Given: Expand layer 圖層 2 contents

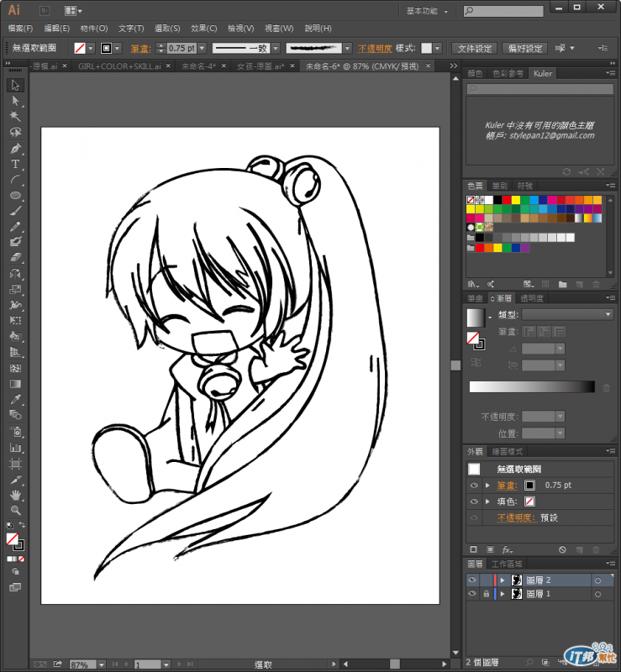Looking at the screenshot, I should (503, 580).
